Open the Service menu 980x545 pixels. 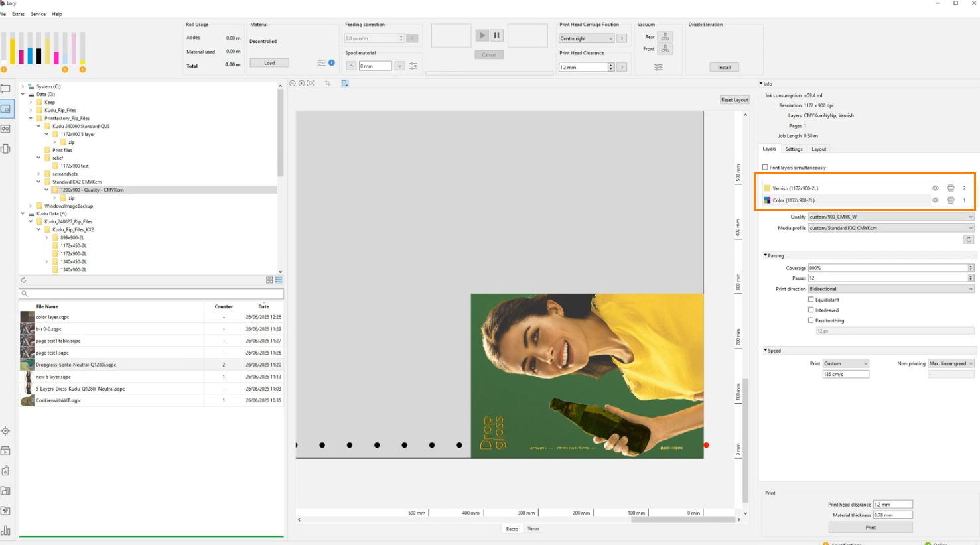pyautogui.click(x=38, y=14)
